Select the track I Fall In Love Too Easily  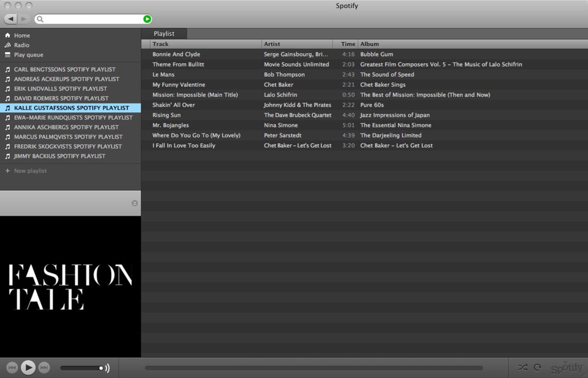tap(184, 145)
